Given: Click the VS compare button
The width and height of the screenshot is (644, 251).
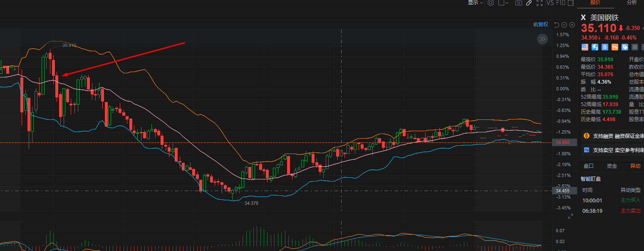Looking at the screenshot, I should [550, 3].
